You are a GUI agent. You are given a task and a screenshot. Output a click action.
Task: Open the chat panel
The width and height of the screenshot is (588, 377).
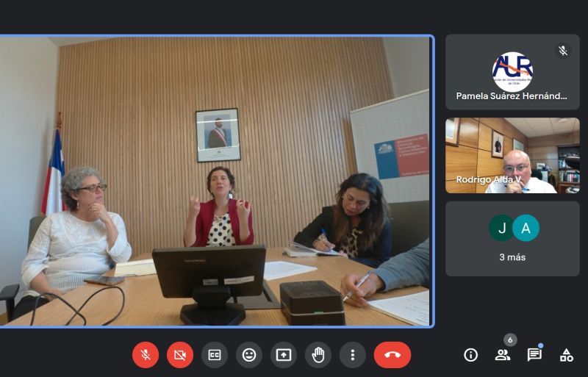(534, 355)
